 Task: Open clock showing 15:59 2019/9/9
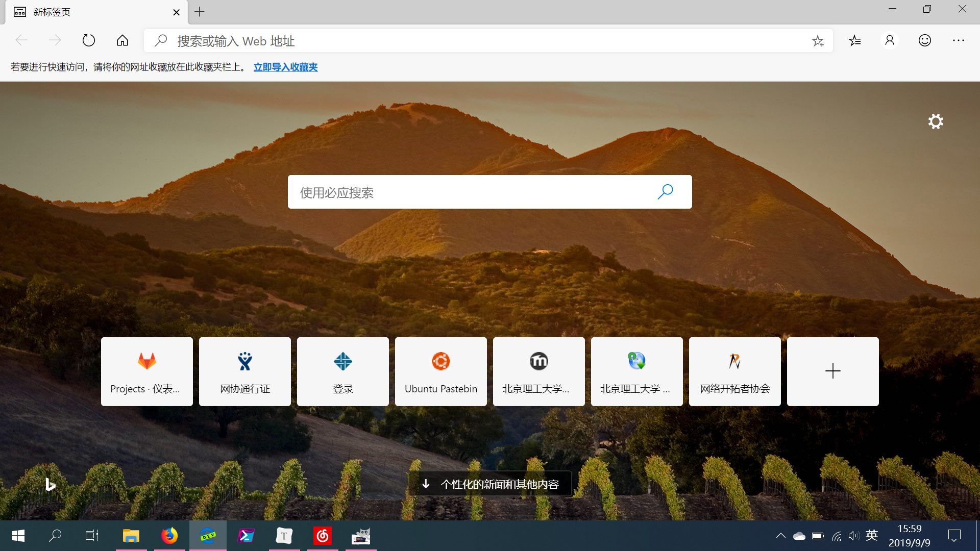910,536
